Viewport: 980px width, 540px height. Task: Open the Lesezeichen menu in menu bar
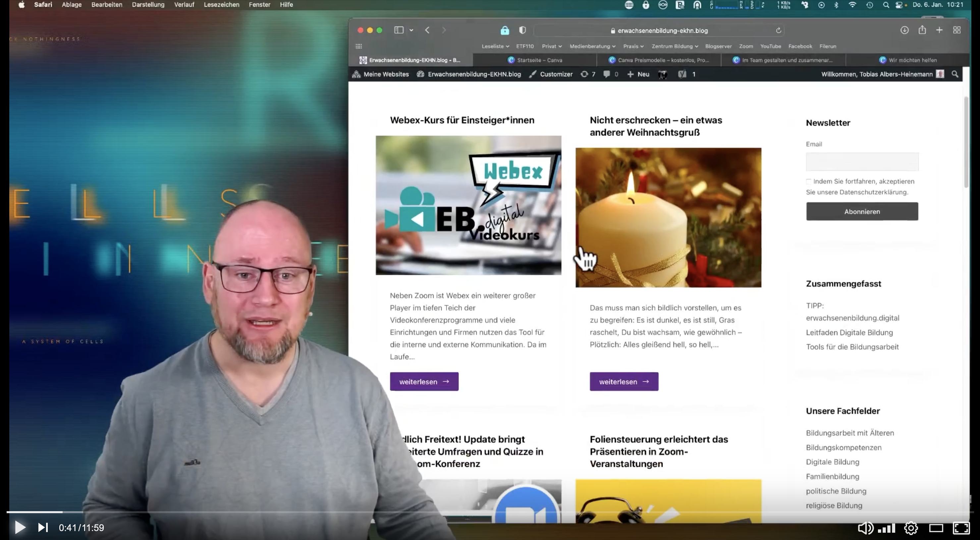221,5
